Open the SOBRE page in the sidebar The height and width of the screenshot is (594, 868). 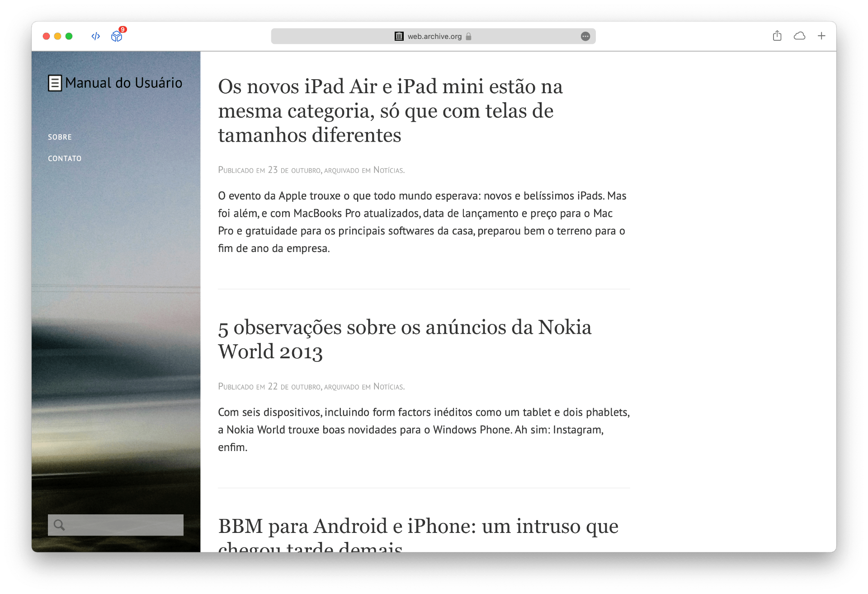[x=60, y=137]
